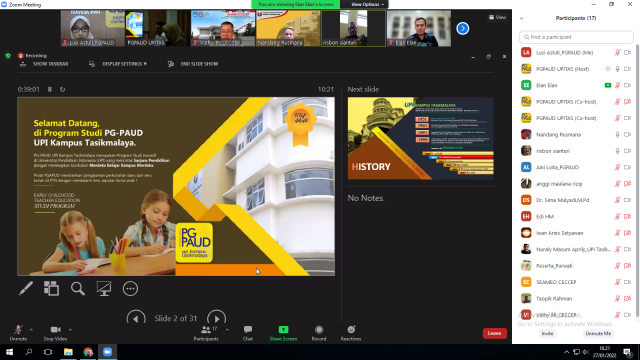Viewport: 640px width, 360px height.
Task: Click green screen-sharing icon for Elan Elan
Action: point(608,85)
